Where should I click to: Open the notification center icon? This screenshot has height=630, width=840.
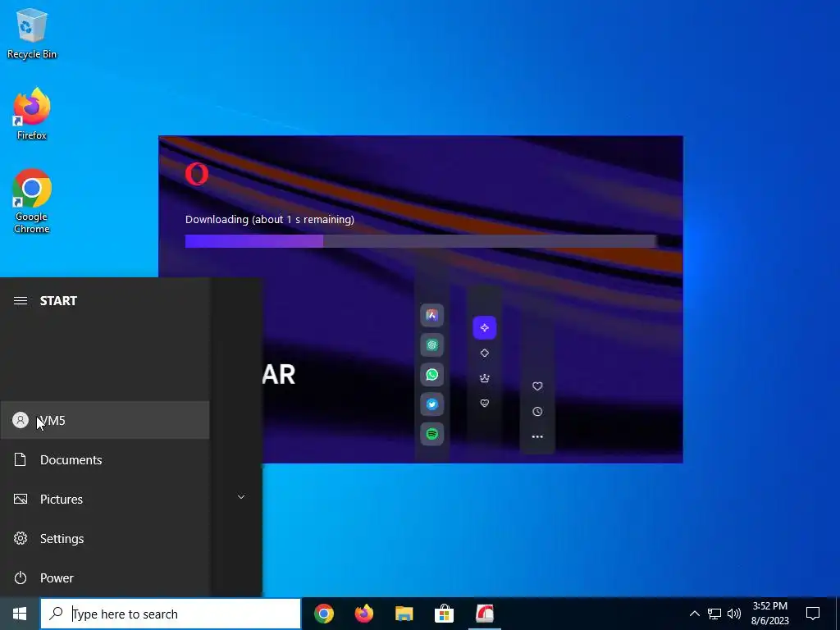pos(813,614)
